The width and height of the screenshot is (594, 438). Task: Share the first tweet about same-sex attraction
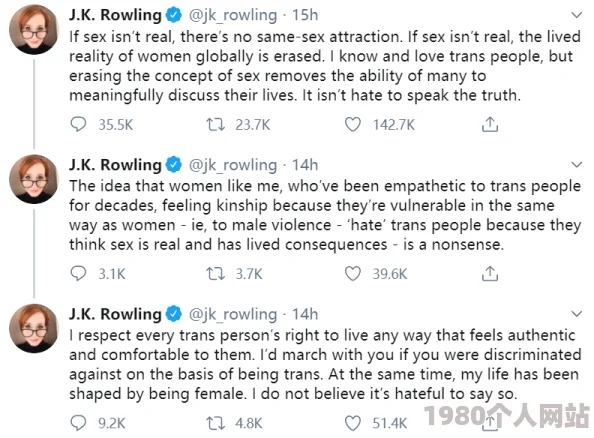(x=490, y=124)
